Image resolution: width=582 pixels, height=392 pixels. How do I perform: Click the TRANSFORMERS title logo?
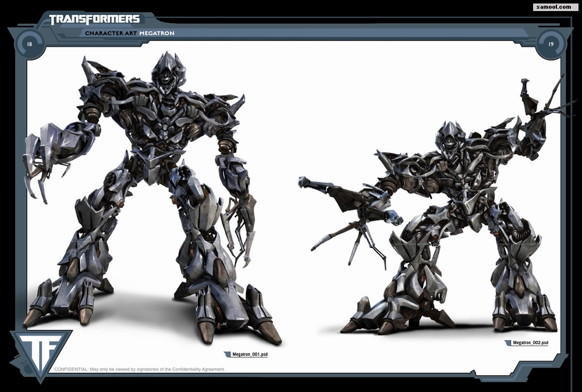(95, 19)
